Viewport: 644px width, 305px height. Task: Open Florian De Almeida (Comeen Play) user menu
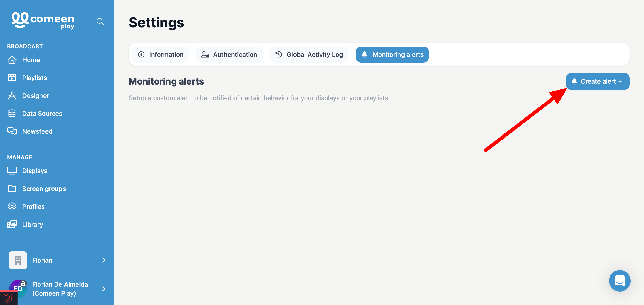pos(57,289)
